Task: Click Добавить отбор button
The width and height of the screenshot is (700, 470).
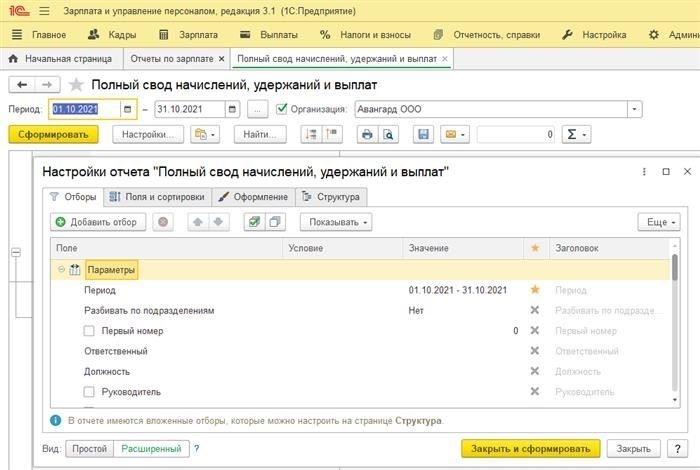Action: pyautogui.click(x=98, y=222)
